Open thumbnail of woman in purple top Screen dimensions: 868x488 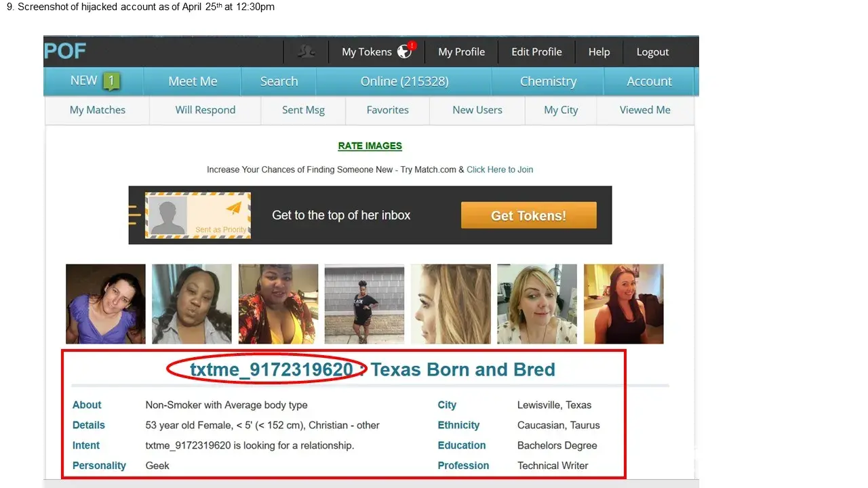click(106, 304)
